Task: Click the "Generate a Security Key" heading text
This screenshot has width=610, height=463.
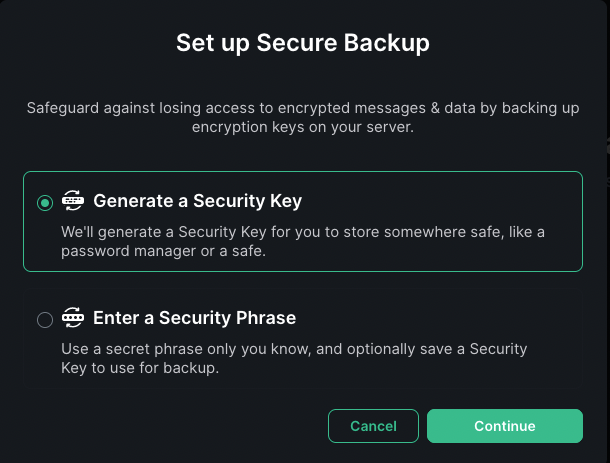Action: tap(198, 201)
